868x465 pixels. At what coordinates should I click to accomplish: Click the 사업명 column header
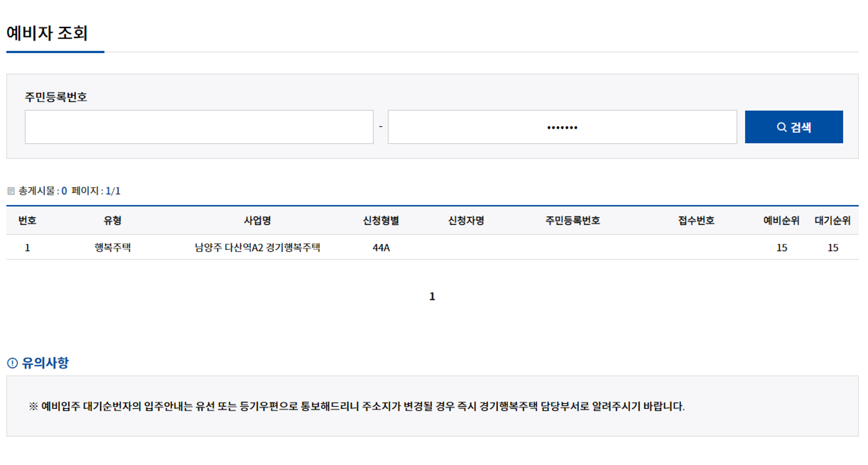point(257,221)
